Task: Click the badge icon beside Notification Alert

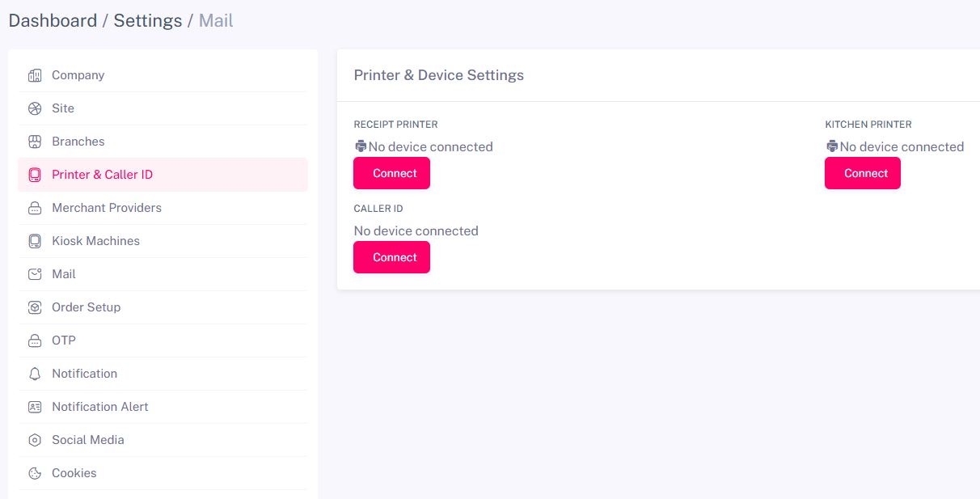Action: click(34, 406)
